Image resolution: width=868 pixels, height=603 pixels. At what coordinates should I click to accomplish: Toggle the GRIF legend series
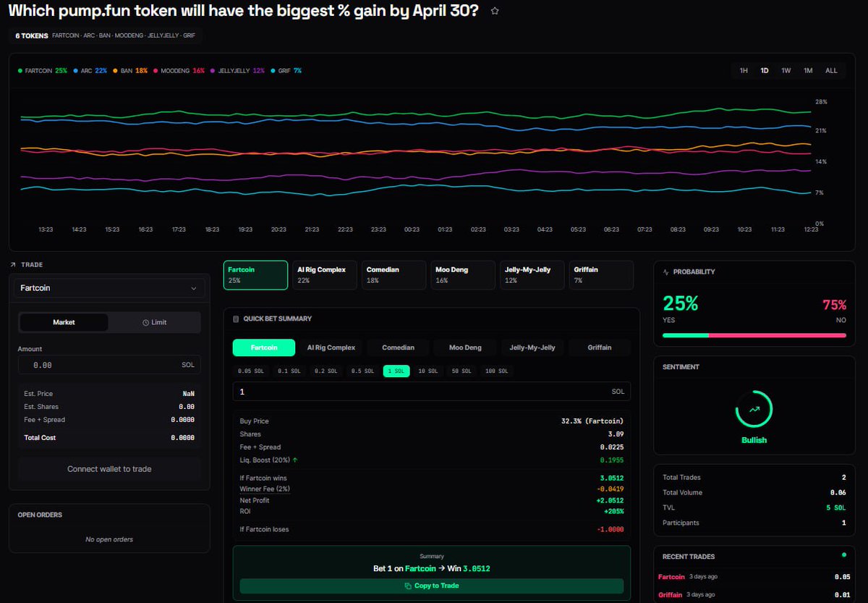pyautogui.click(x=286, y=71)
